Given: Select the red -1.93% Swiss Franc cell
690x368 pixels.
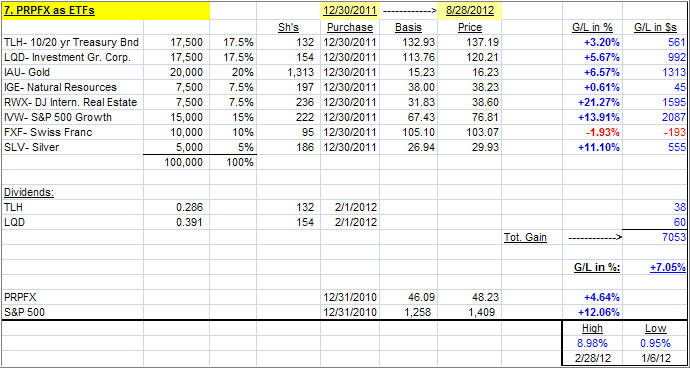Looking at the screenshot, I should pyautogui.click(x=592, y=132).
